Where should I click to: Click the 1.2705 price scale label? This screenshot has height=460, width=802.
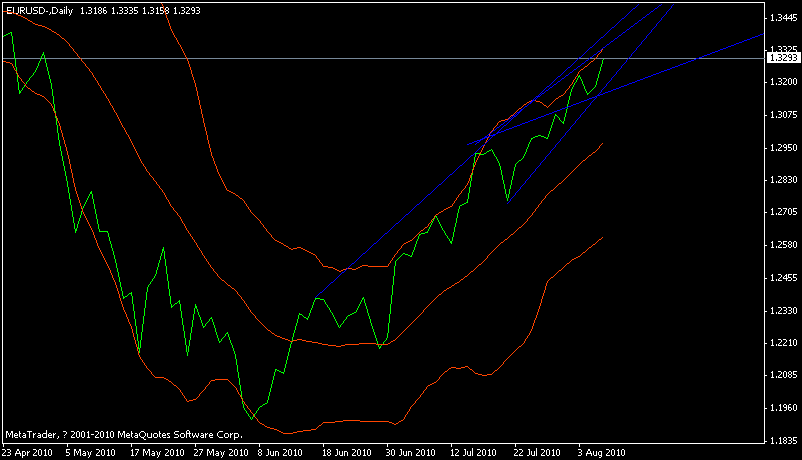click(783, 212)
